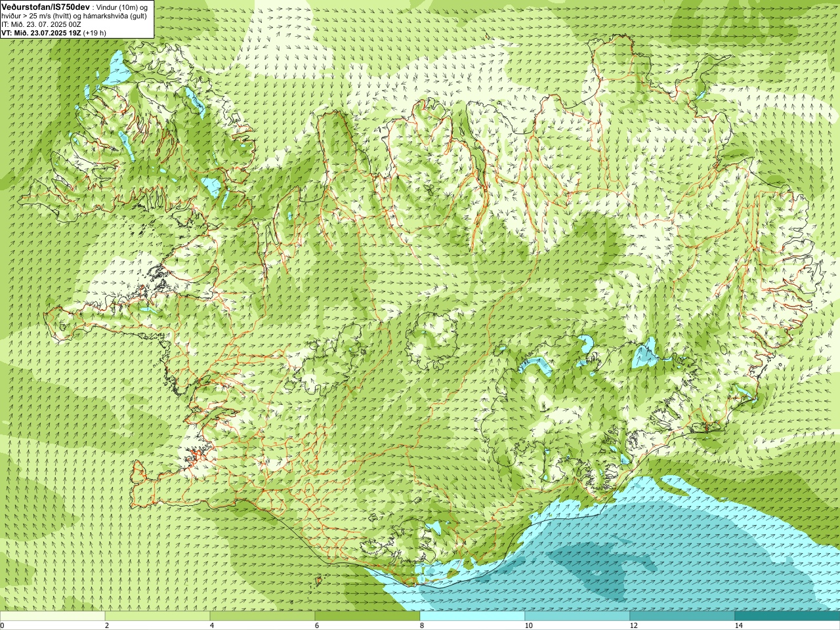
Task: Click the pale cyan 8–10 m/s legend swatch
Action: [x=472, y=616]
